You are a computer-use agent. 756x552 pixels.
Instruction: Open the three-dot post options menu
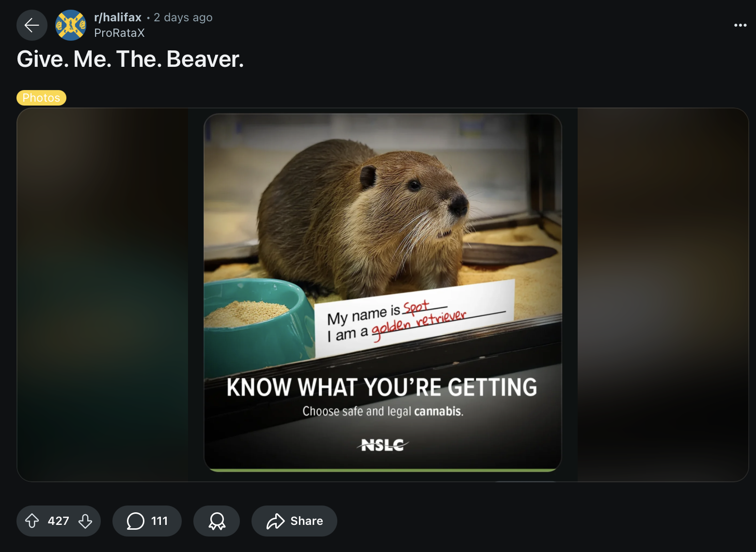click(740, 25)
